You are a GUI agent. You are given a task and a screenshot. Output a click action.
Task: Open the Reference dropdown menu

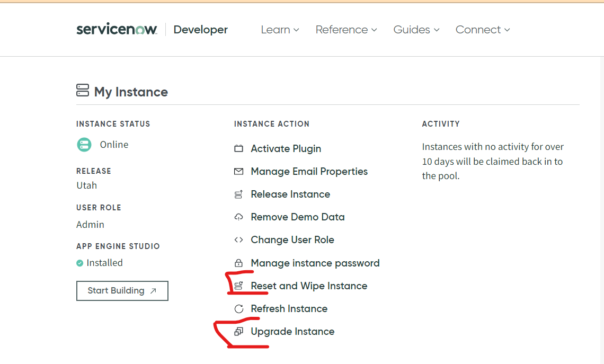pyautogui.click(x=347, y=30)
